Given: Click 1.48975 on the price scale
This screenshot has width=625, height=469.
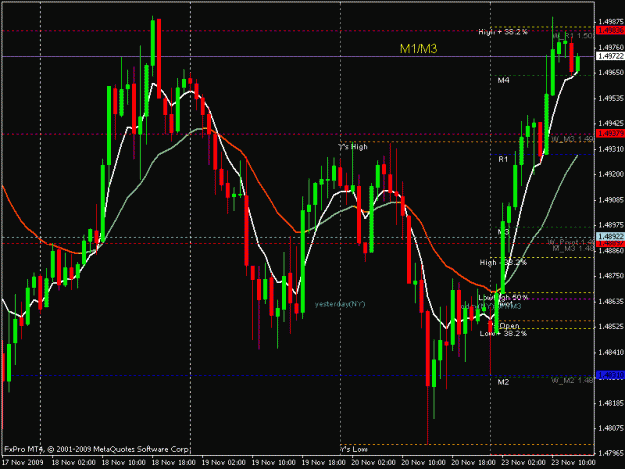Looking at the screenshot, I should click(x=611, y=225).
